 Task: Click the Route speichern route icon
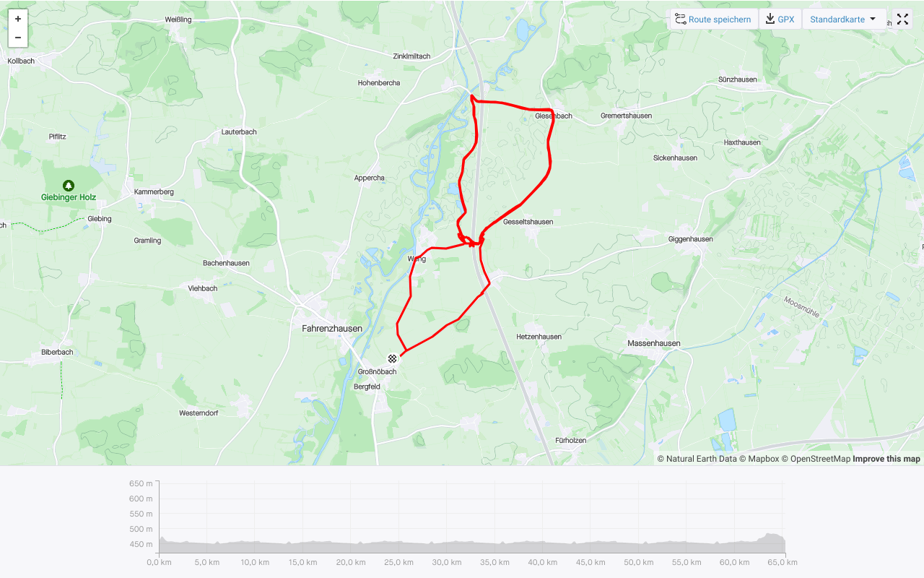pyautogui.click(x=680, y=19)
